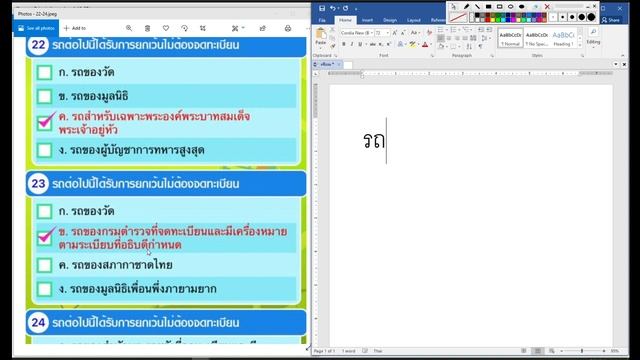640x360 pixels.
Task: Switch to the Home tab
Action: click(x=345, y=20)
